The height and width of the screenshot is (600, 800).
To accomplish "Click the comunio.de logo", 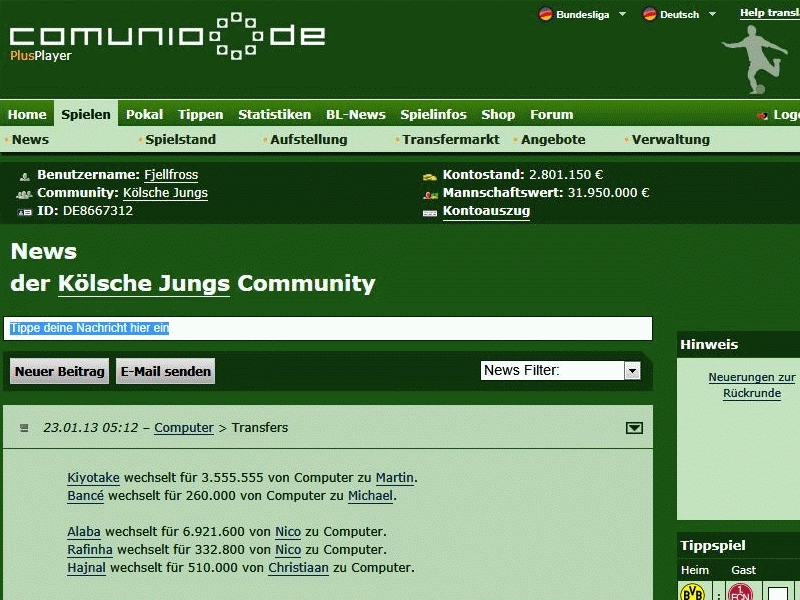I will coord(167,37).
